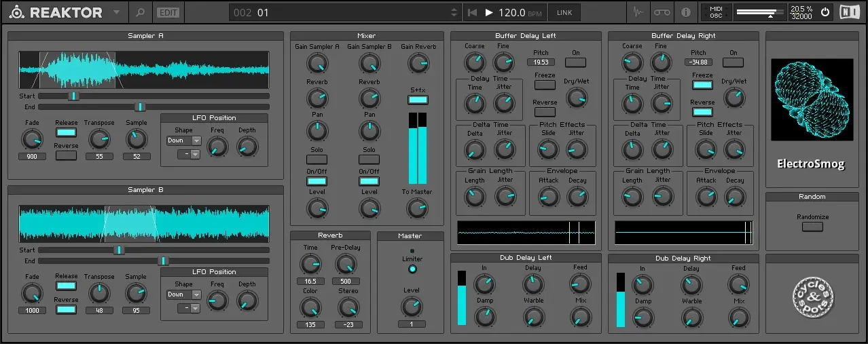The width and height of the screenshot is (868, 344).
Task: Toggle Sampler B Release button
Action: click(66, 286)
